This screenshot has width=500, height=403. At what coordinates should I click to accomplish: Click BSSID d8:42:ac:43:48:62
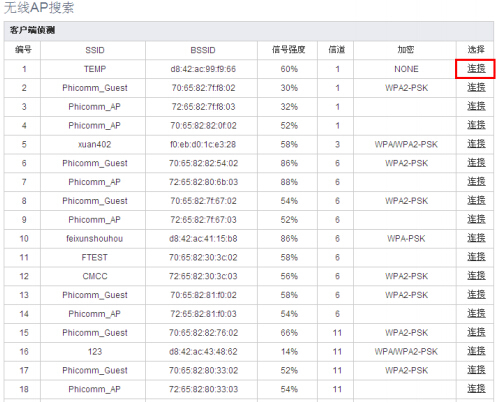point(203,352)
